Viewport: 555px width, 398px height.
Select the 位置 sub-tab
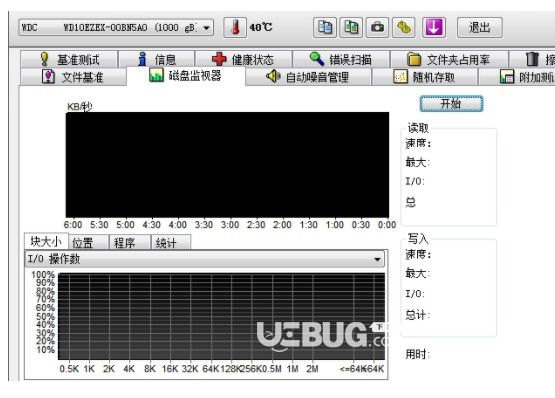tap(88, 243)
